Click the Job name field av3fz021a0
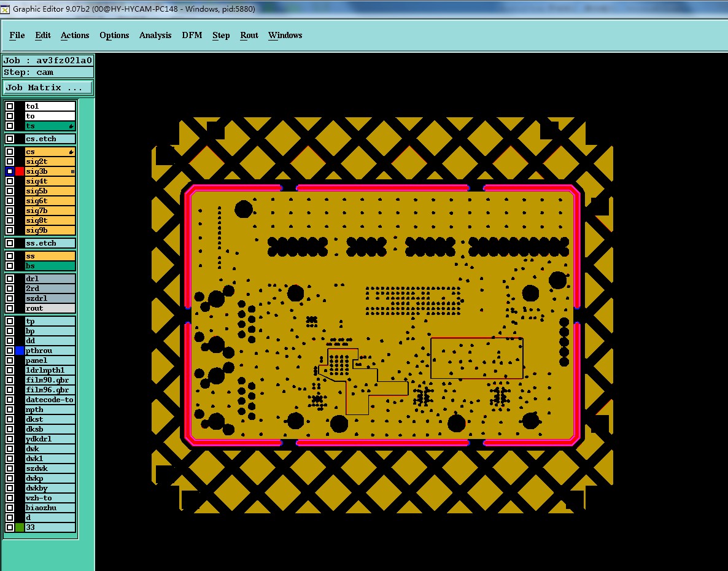 [x=48, y=60]
